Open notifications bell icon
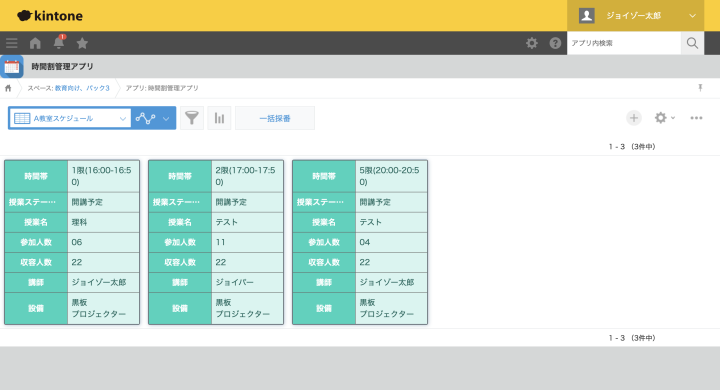Screen dimensions: 720x390 tap(59, 42)
